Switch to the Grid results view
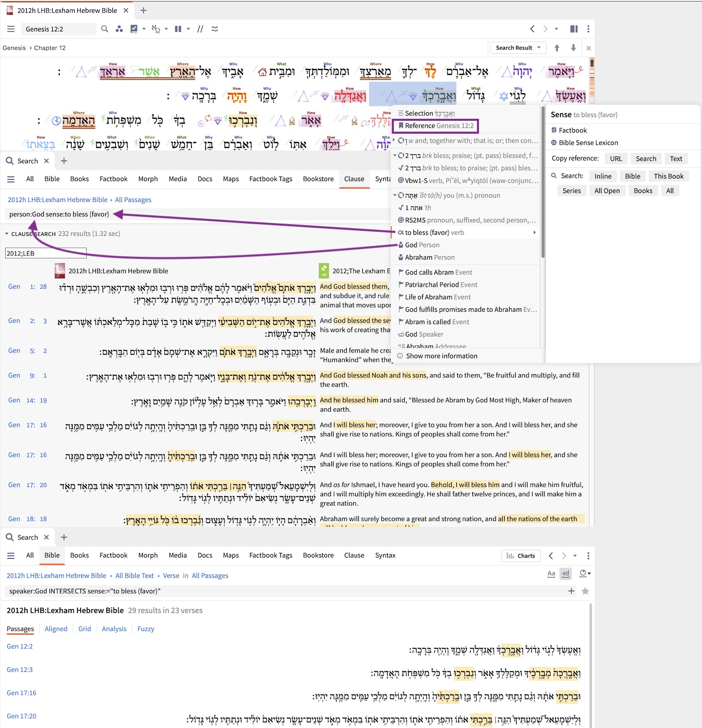 tap(85, 629)
